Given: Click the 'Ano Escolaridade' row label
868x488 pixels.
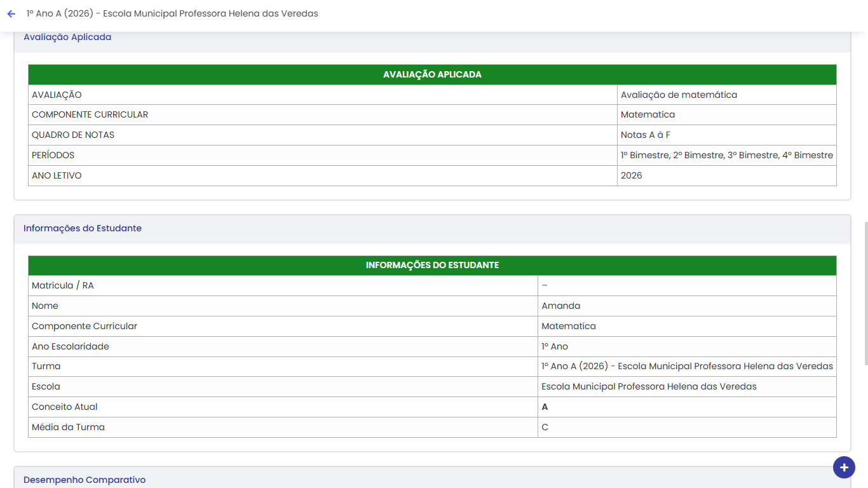Looking at the screenshot, I should coord(71,346).
